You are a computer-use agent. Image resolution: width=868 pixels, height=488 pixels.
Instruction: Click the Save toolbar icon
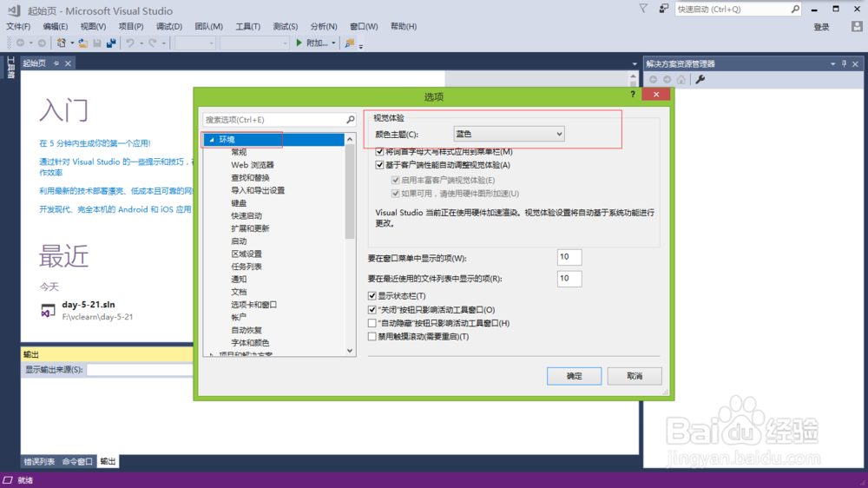(x=97, y=43)
